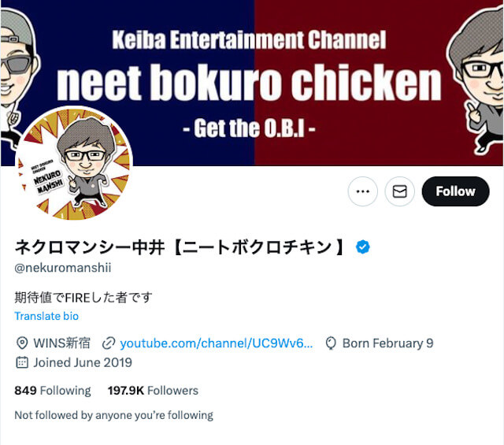Click the balloon birthday icon
Image resolution: width=504 pixels, height=445 pixels.
331,343
